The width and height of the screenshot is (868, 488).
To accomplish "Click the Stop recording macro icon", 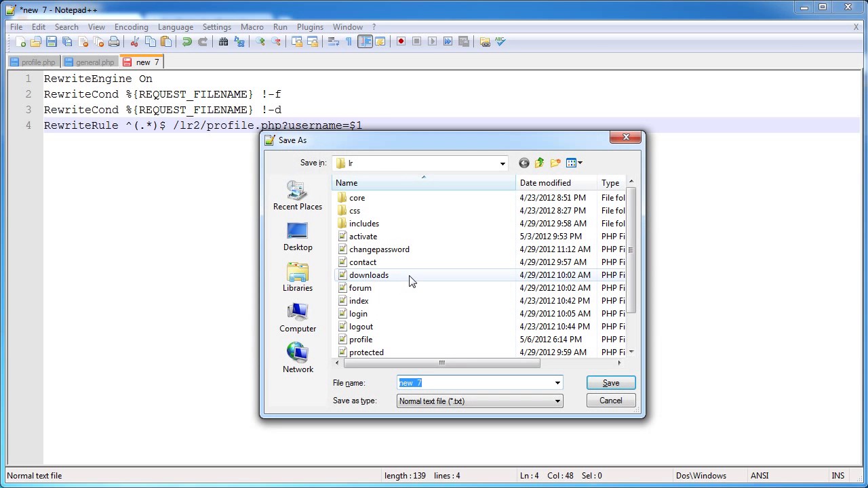I will click(417, 42).
